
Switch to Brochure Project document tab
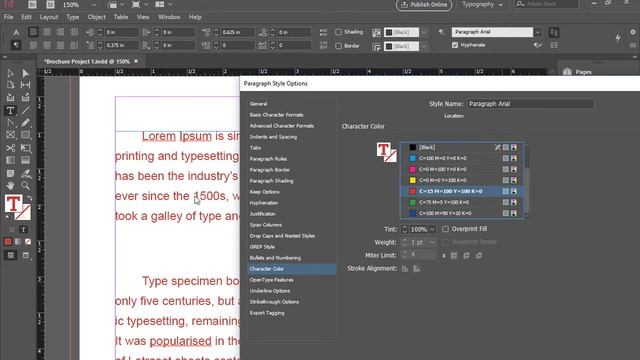(87, 61)
